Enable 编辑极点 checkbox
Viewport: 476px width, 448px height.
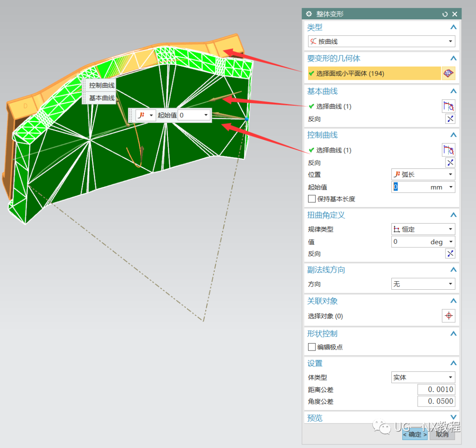click(x=312, y=347)
